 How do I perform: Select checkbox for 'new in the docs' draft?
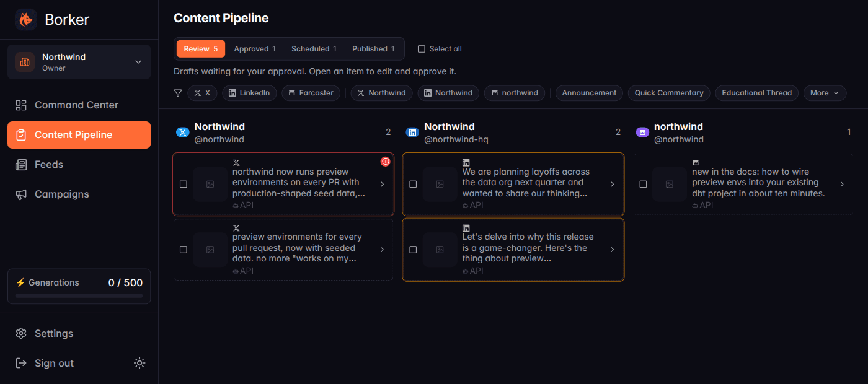tap(643, 185)
